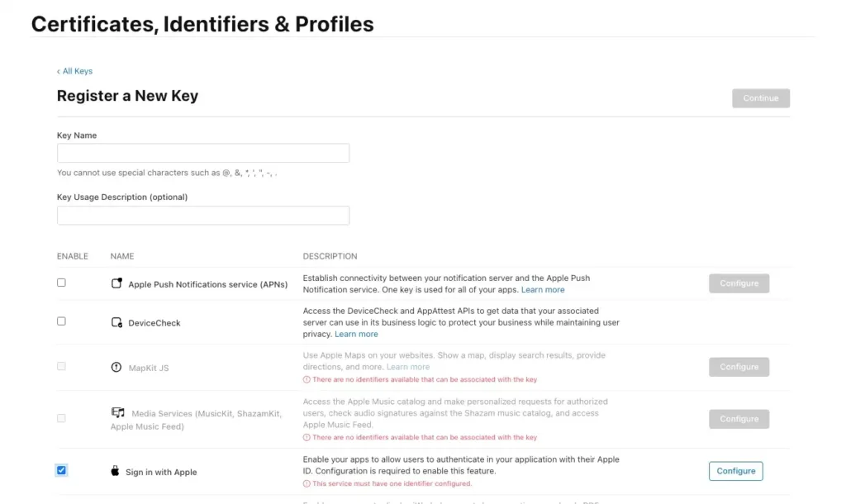The image size is (846, 504).
Task: Uncheck the Sign in with Apple checkbox
Action: tap(61, 470)
